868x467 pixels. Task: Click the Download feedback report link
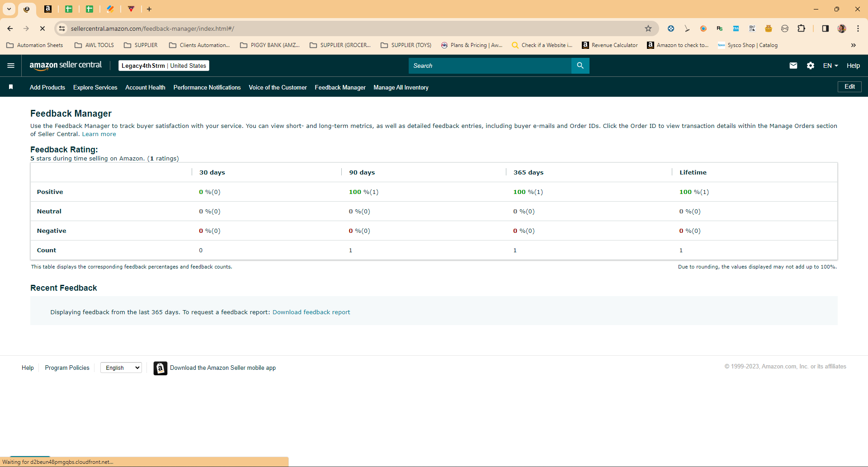(311, 312)
